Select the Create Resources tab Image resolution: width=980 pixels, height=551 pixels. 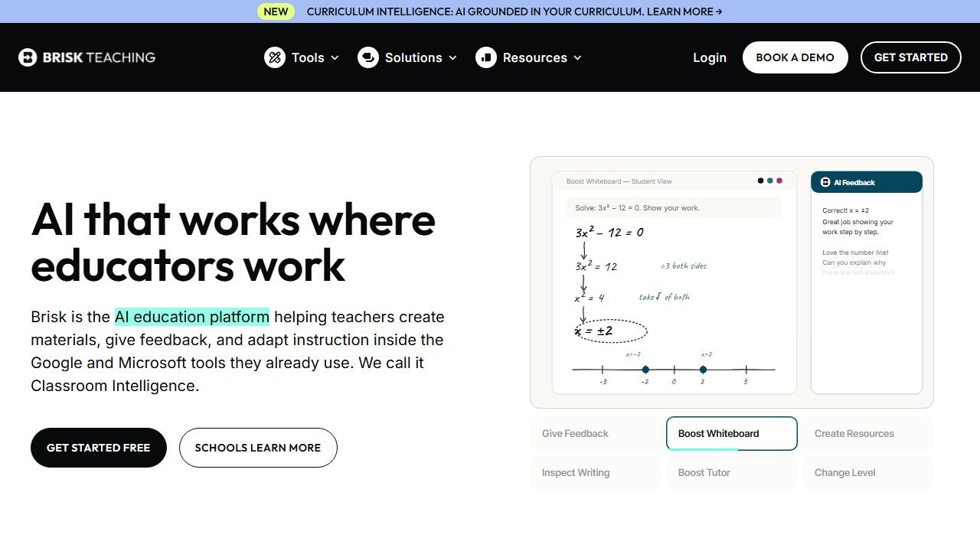[x=868, y=433]
